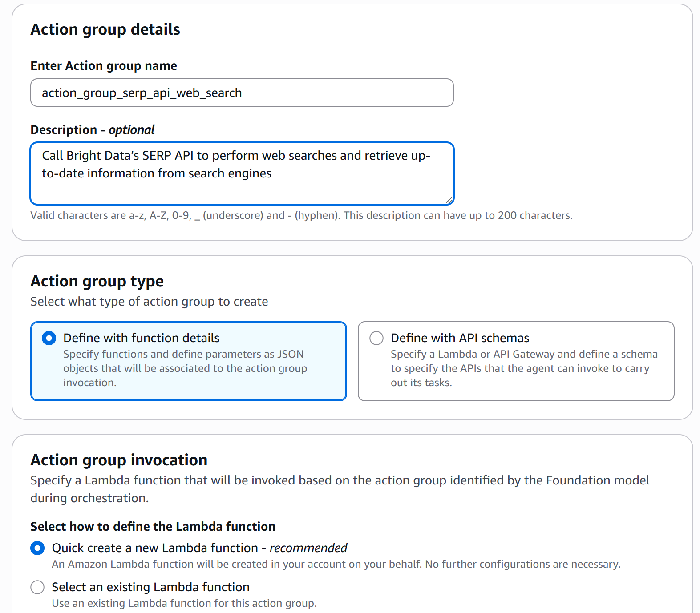Click the "Define with function details" card
The image size is (700, 613).
[188, 360]
